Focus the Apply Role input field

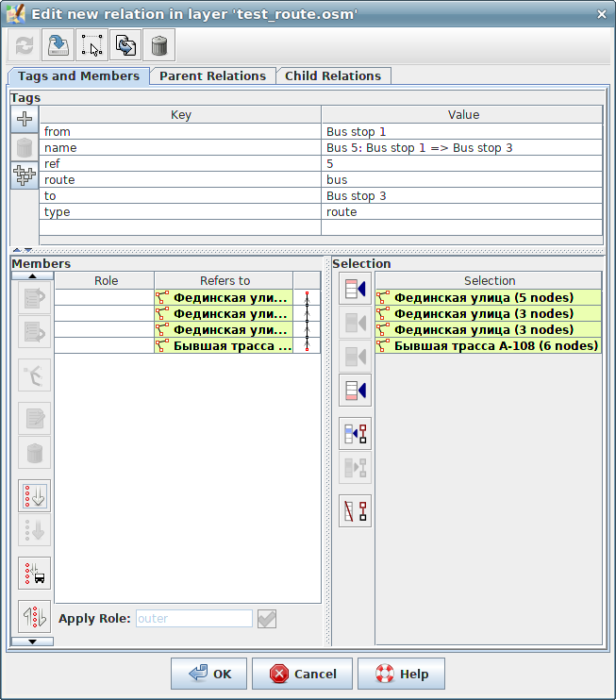[x=193, y=619]
